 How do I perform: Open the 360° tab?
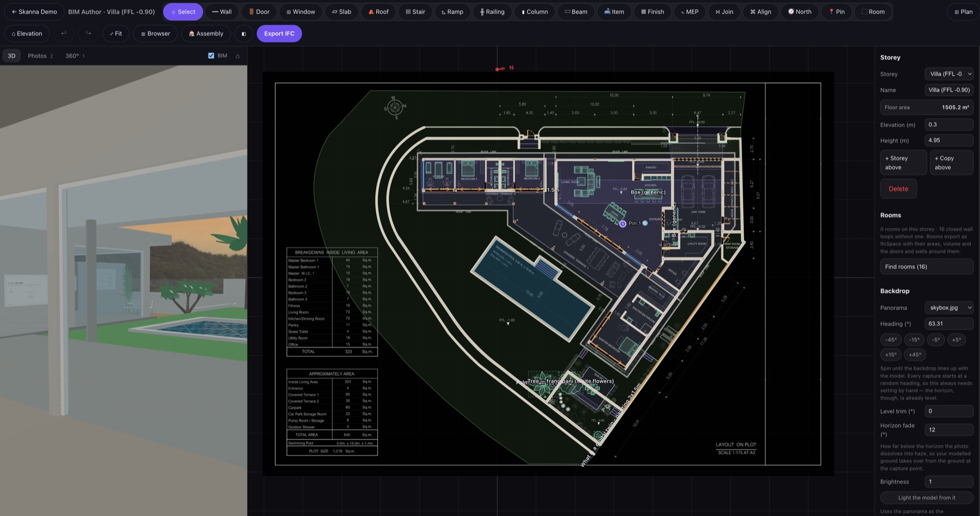[x=75, y=56]
